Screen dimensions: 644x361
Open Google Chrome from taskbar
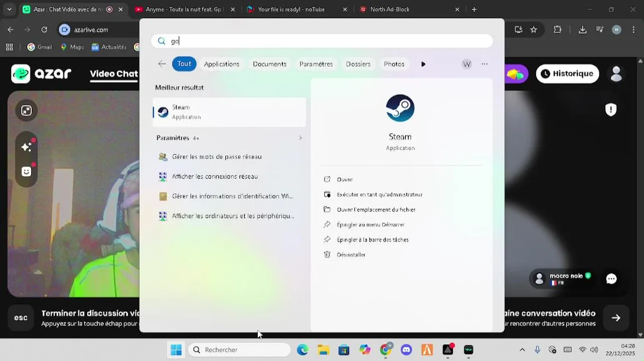point(386,350)
